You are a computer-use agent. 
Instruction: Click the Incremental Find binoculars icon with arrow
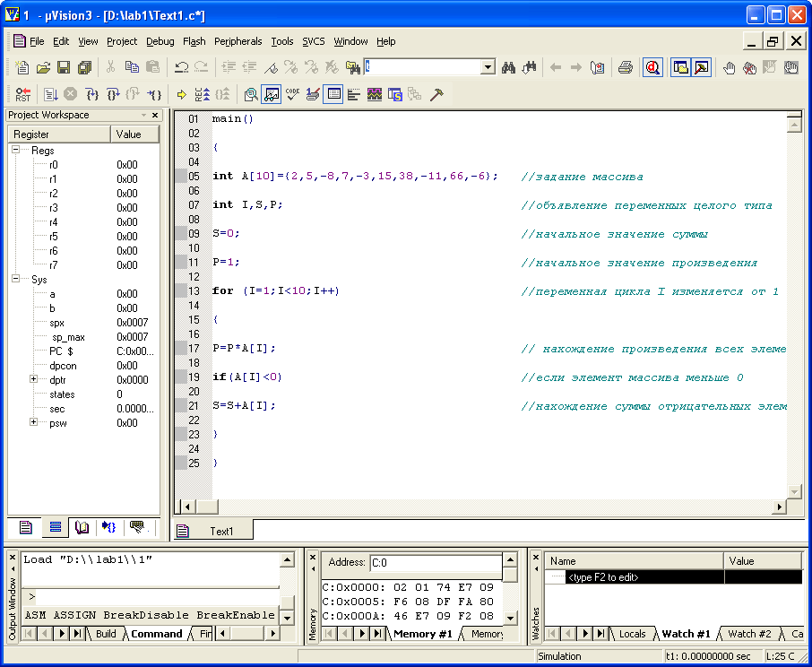pyautogui.click(x=530, y=67)
